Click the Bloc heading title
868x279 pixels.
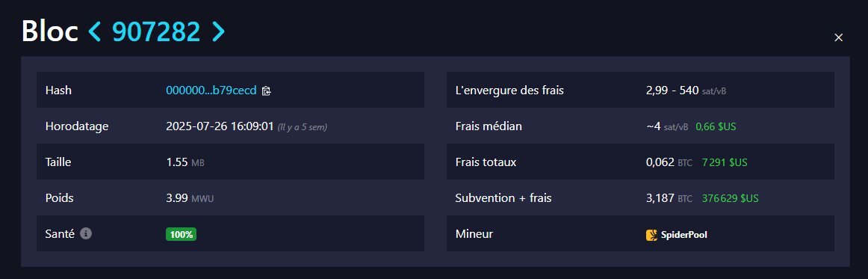(50, 31)
